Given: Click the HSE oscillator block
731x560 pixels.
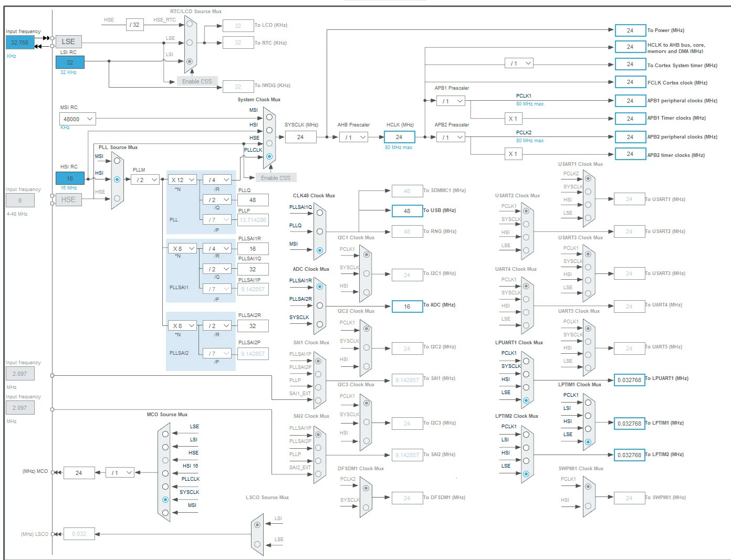Looking at the screenshot, I should coord(68,199).
